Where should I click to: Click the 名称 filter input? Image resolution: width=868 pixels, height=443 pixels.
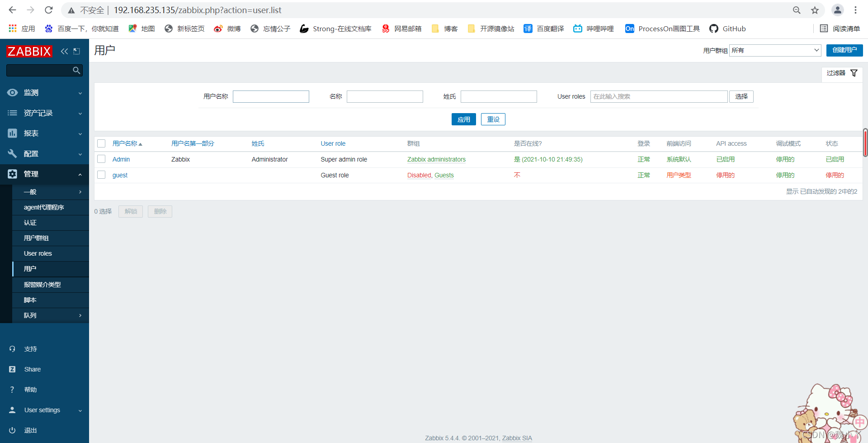(x=385, y=96)
